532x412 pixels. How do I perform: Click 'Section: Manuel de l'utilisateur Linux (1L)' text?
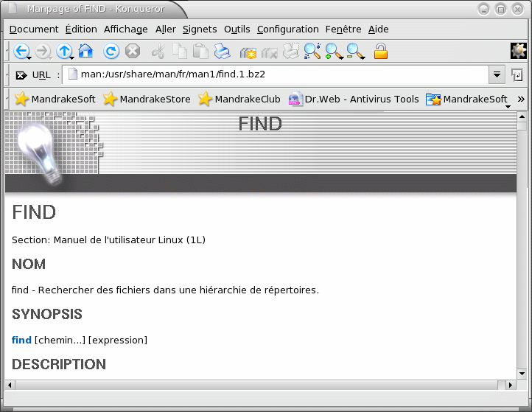point(108,240)
